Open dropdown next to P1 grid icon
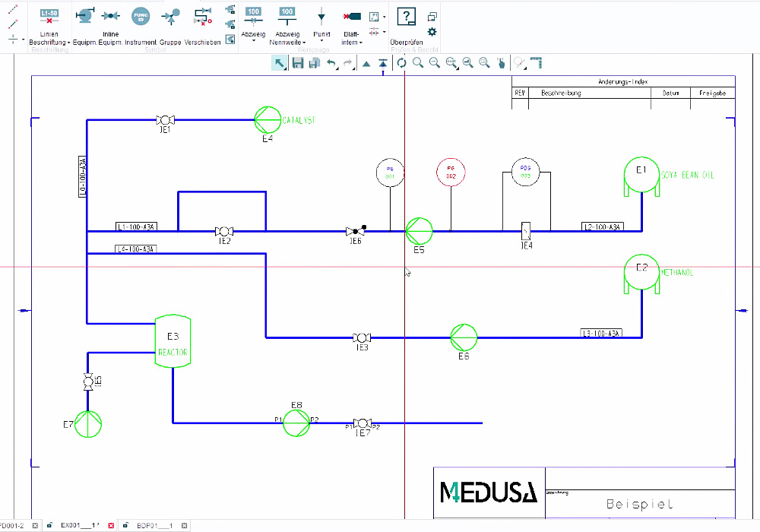The image size is (760, 532). tap(385, 17)
